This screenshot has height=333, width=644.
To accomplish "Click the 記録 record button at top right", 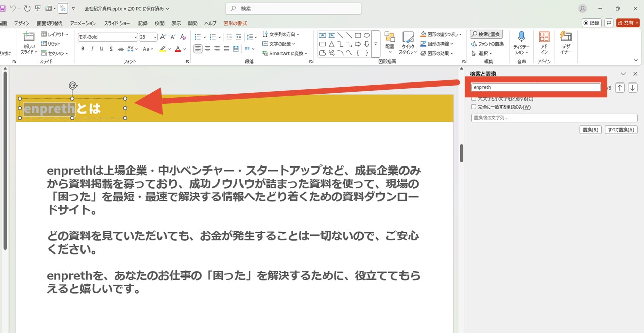I will (592, 23).
